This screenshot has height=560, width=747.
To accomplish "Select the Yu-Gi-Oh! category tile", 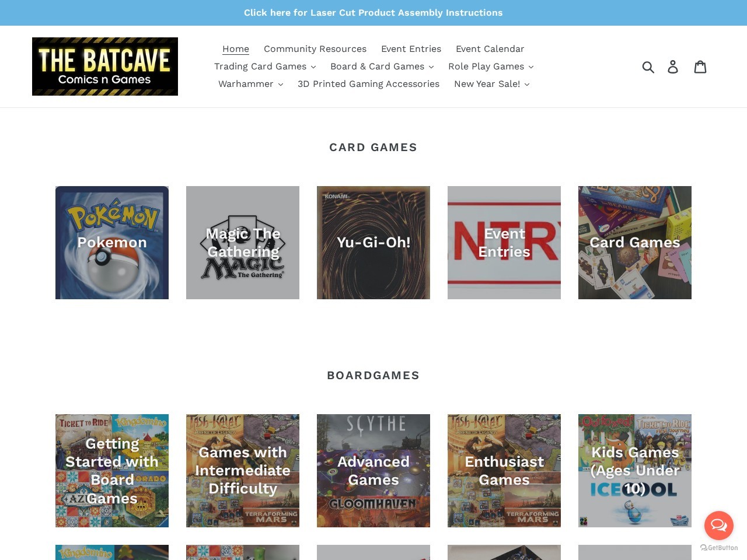I will pyautogui.click(x=373, y=243).
